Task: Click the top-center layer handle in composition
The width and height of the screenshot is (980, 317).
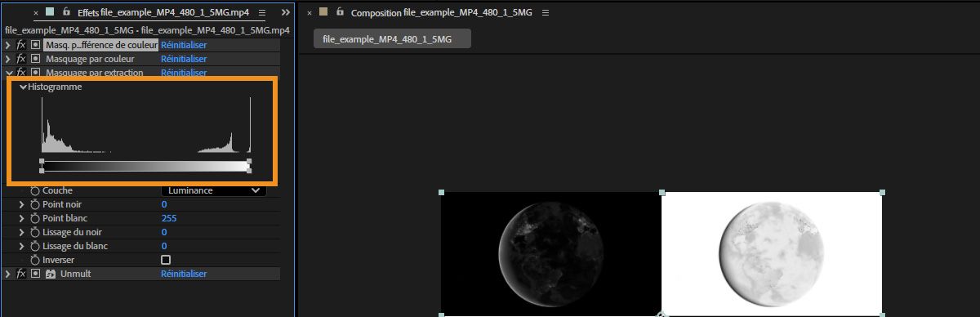Action: click(661, 193)
